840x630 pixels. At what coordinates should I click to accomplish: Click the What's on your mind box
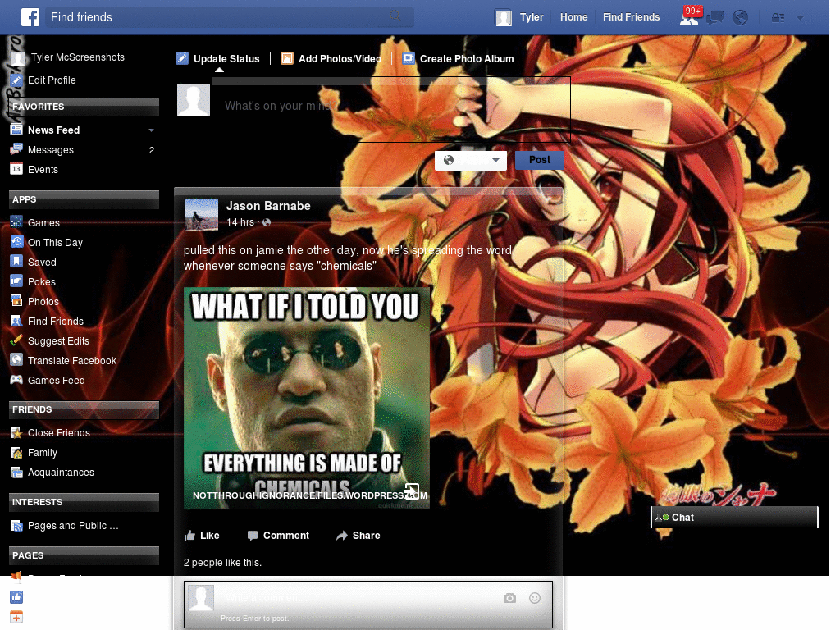[391, 110]
